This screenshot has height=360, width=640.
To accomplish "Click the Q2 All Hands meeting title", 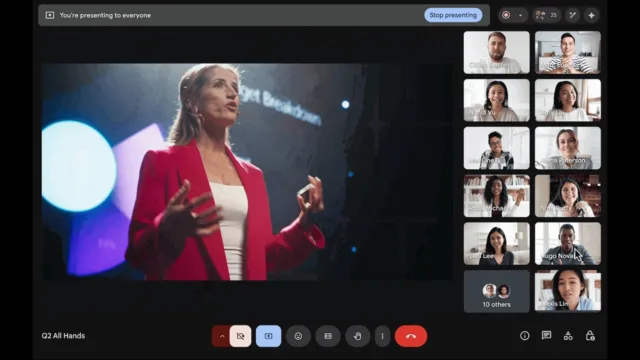I will click(63, 336).
